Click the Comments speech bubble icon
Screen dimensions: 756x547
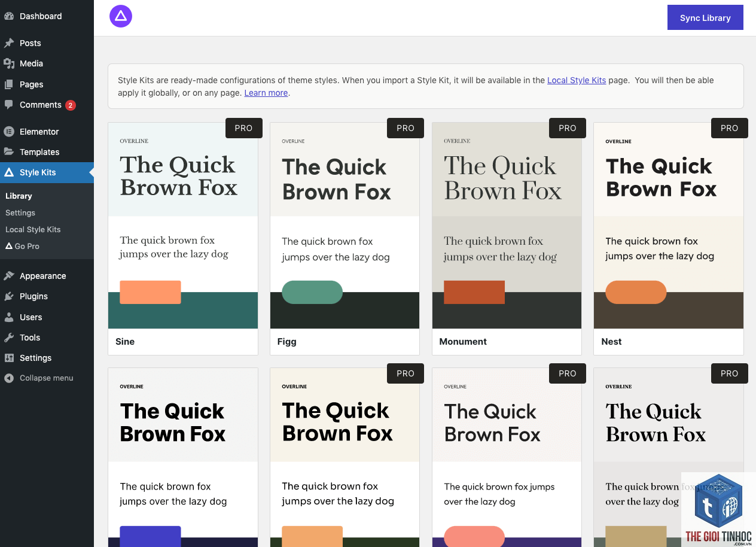[9, 105]
